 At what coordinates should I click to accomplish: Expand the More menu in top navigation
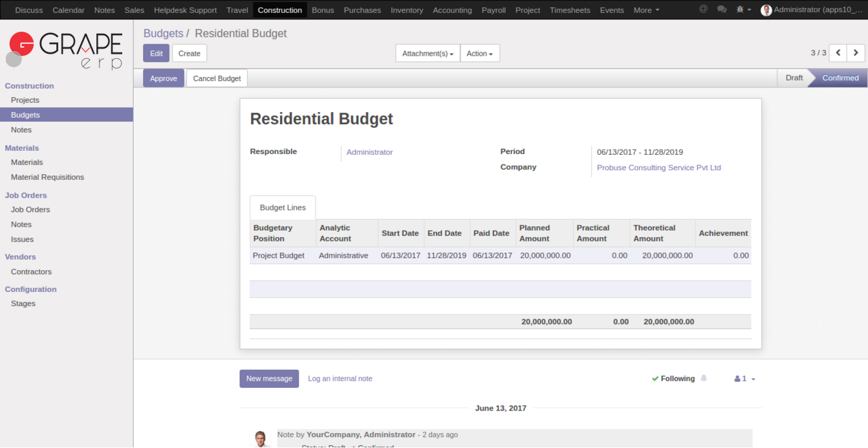pos(646,10)
